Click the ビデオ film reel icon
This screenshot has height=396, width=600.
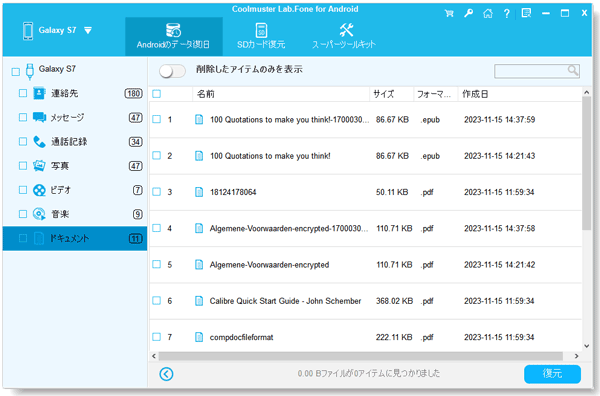pos(39,190)
